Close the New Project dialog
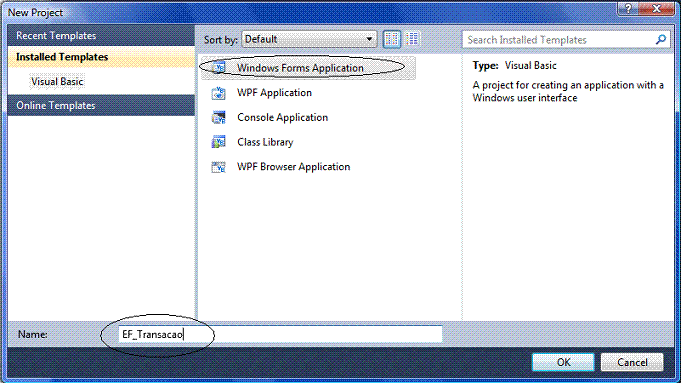681x383 pixels. click(657, 8)
